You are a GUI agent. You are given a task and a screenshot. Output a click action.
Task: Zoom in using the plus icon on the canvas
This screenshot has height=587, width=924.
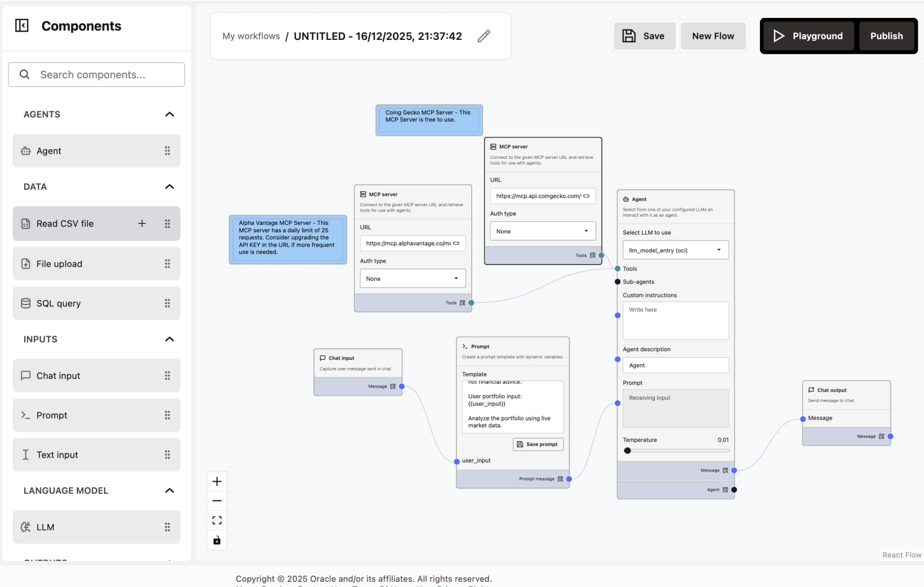217,481
